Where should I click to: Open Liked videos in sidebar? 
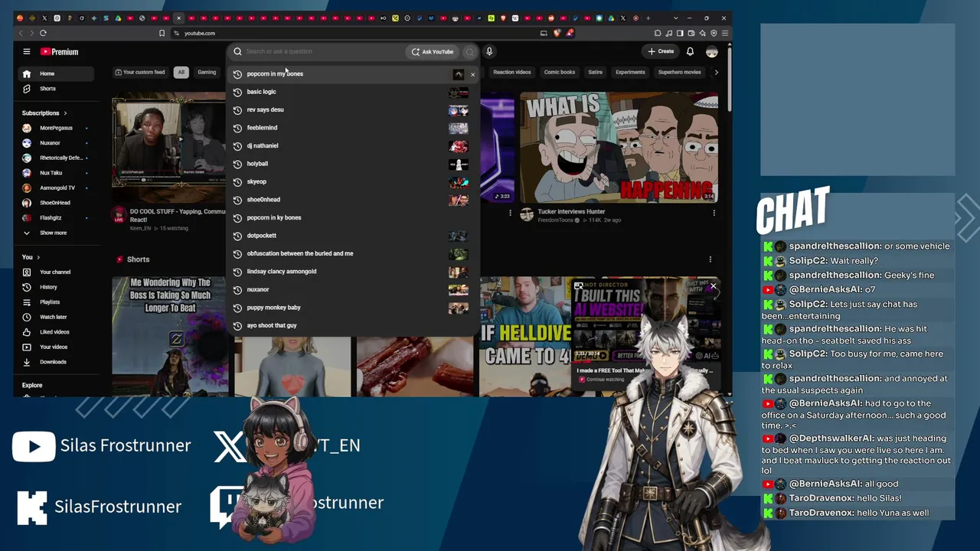[x=54, y=332]
